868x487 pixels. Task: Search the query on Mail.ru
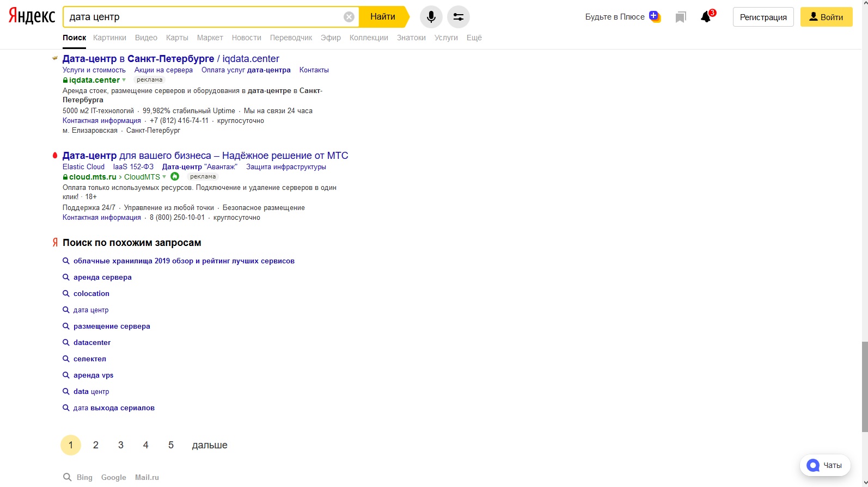pyautogui.click(x=147, y=477)
